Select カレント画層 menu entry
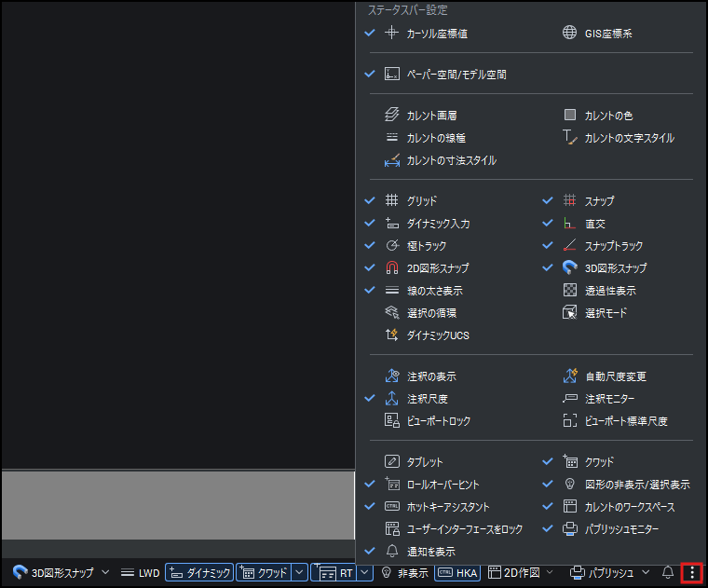708x588 pixels. [x=431, y=116]
